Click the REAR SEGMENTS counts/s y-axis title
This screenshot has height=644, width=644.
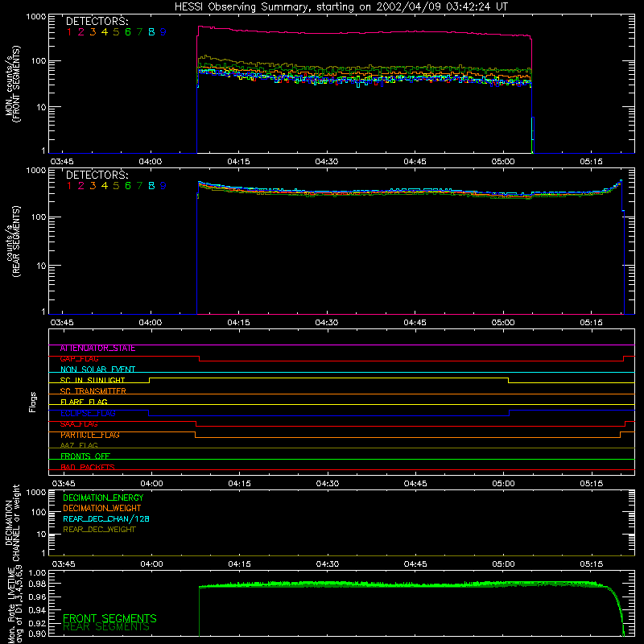[x=12, y=242]
